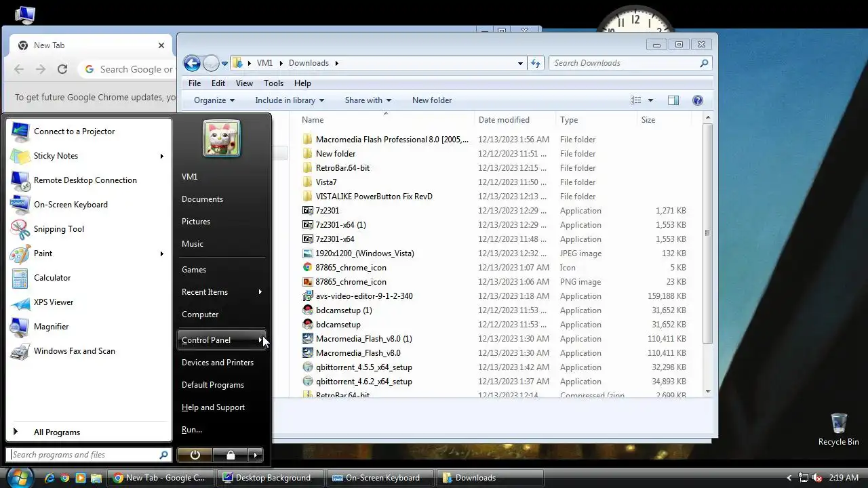Open the Share with dropdown
Screen dimensions: 868x488
click(368, 100)
